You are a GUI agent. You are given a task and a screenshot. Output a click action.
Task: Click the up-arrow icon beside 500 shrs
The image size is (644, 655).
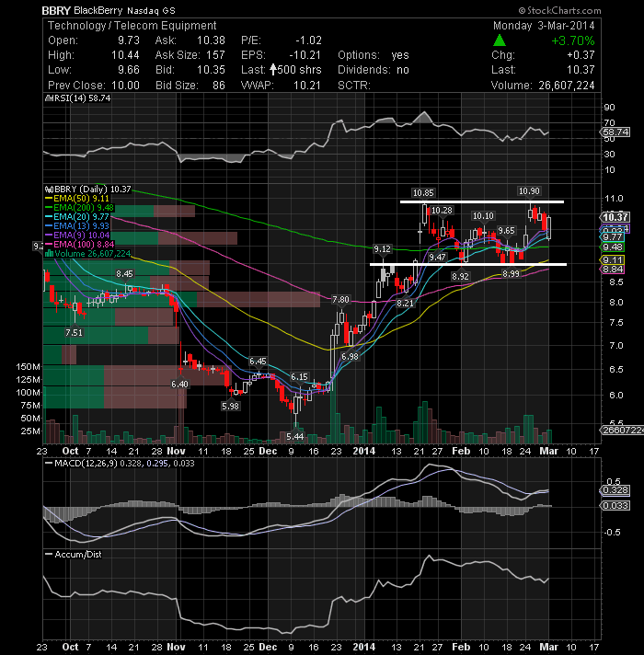point(273,69)
